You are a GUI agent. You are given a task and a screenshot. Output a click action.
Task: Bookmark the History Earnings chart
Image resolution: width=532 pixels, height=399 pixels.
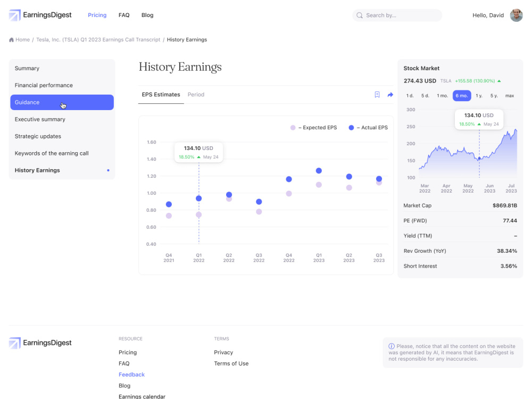[377, 95]
